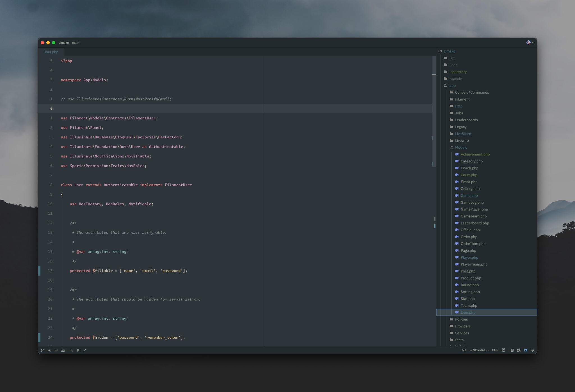Expand the Console/Commands folder
575x392 pixels.
click(x=487, y=92)
